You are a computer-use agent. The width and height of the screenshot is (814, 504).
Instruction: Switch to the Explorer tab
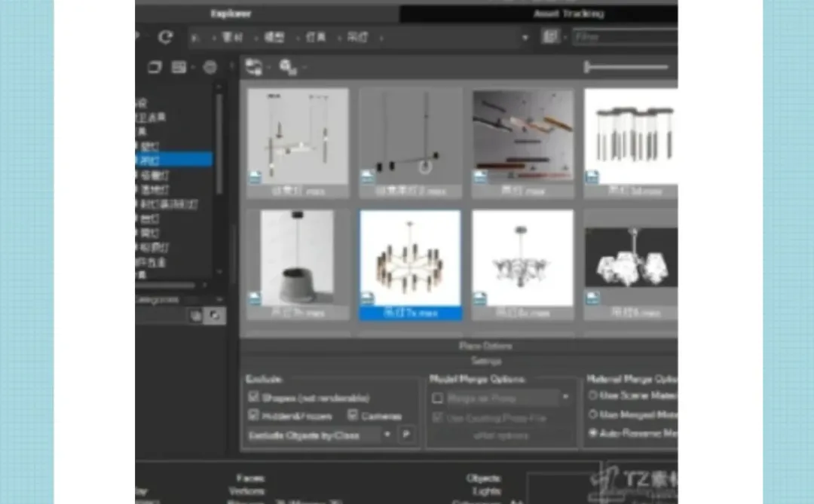[x=231, y=14]
